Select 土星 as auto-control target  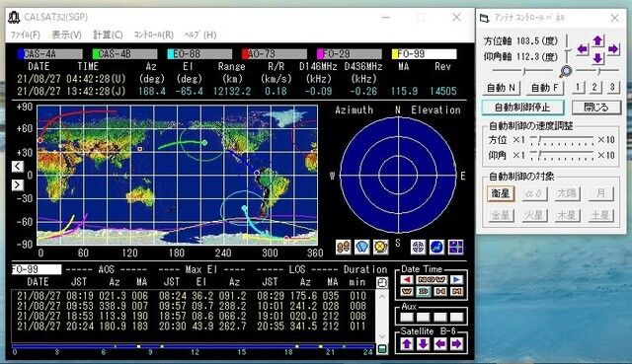(x=600, y=215)
